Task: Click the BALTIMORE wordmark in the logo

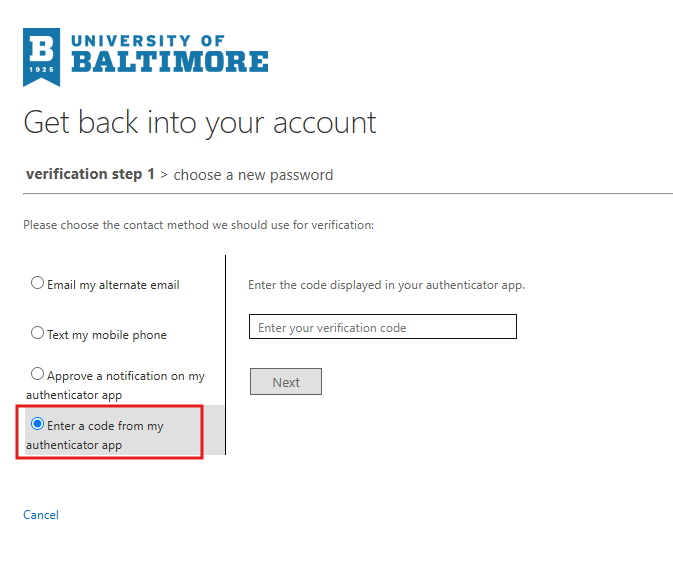Action: coord(170,61)
